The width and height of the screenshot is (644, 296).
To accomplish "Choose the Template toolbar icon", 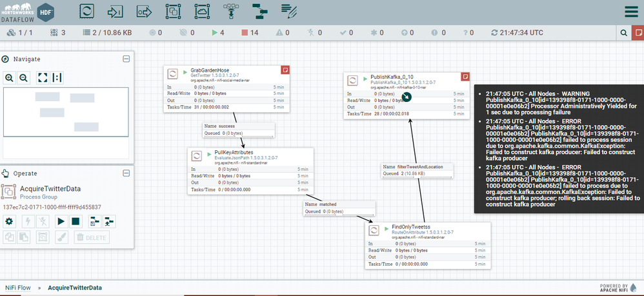I will [259, 11].
